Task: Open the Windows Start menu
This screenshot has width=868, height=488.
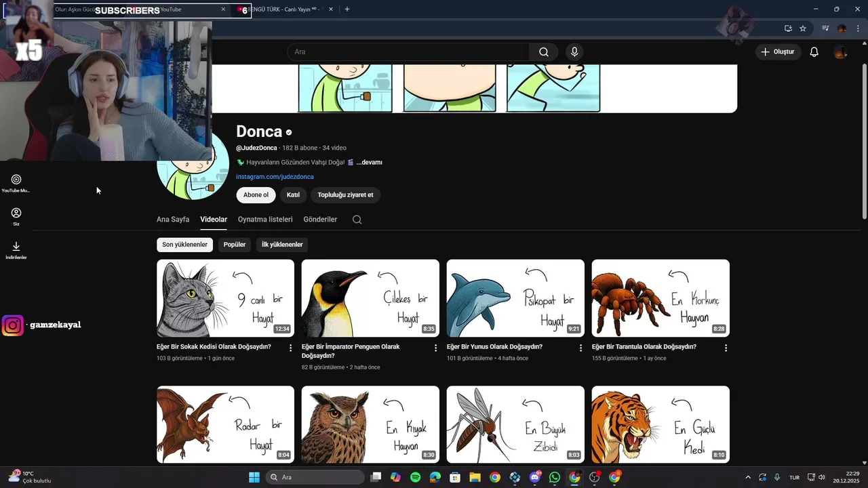Action: (x=254, y=477)
